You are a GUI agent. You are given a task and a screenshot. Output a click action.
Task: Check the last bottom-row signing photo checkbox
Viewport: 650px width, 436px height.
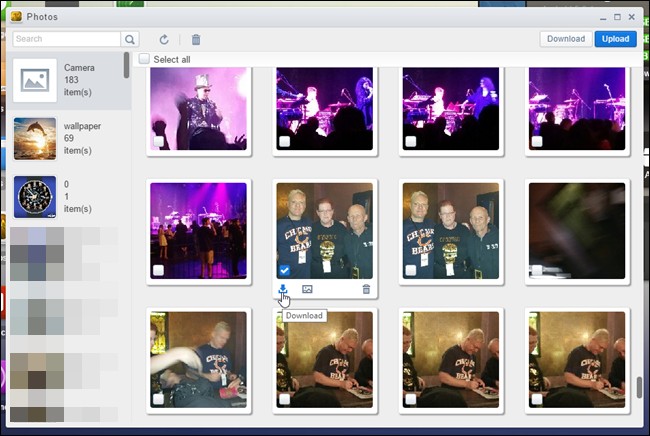(x=537, y=399)
